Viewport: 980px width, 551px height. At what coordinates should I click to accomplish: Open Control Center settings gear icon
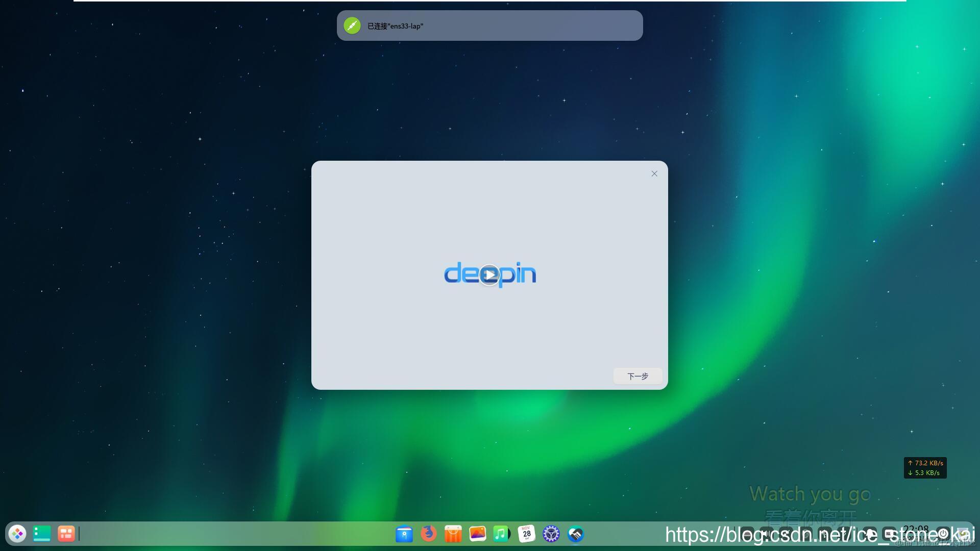[x=551, y=534]
